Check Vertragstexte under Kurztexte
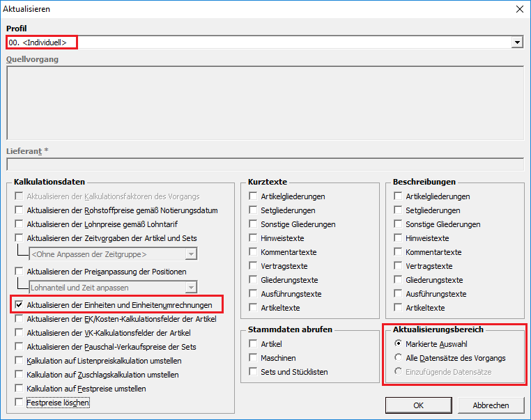Screen dimensions: 531x420 tap(254, 266)
